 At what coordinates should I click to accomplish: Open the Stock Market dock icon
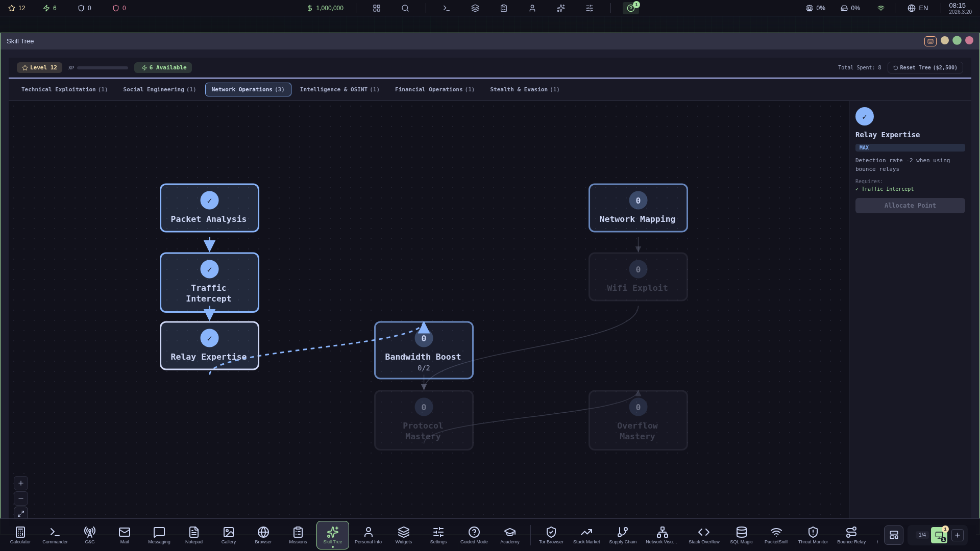[586, 535]
